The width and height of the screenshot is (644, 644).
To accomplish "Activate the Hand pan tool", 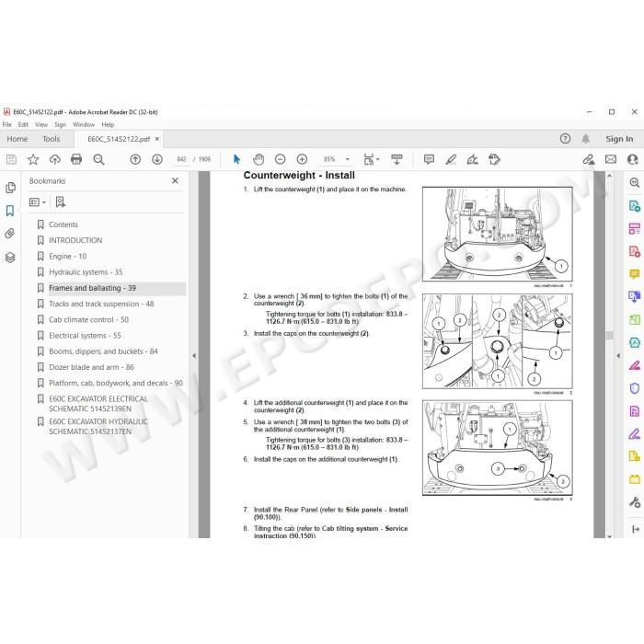I will (x=259, y=159).
